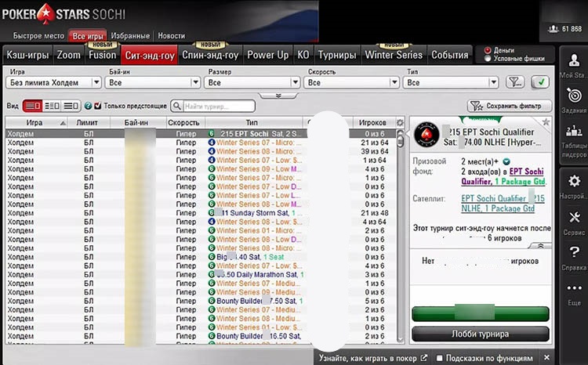Click external-link icon after Узнайте, как играть

(x=423, y=358)
